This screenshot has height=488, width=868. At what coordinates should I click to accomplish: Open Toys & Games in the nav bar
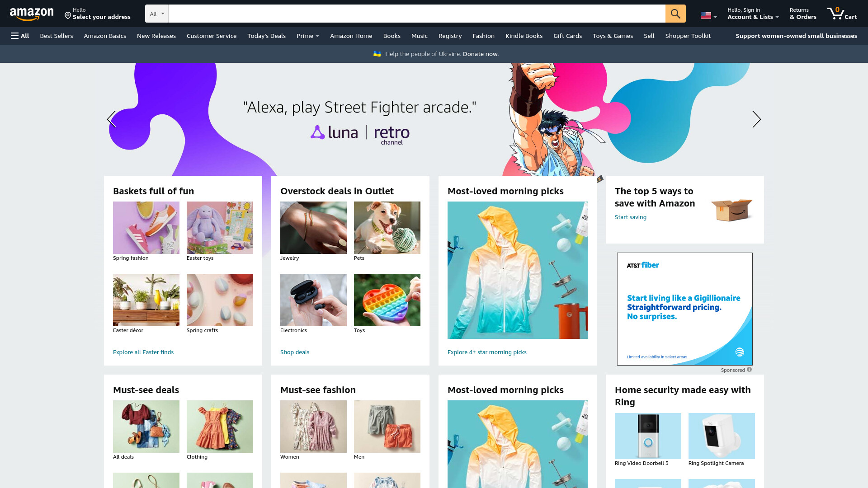613,36
